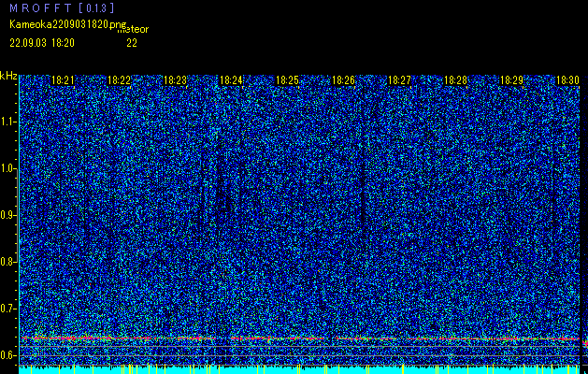Click the 18:24 time marker
The width and height of the screenshot is (588, 374).
tap(231, 80)
